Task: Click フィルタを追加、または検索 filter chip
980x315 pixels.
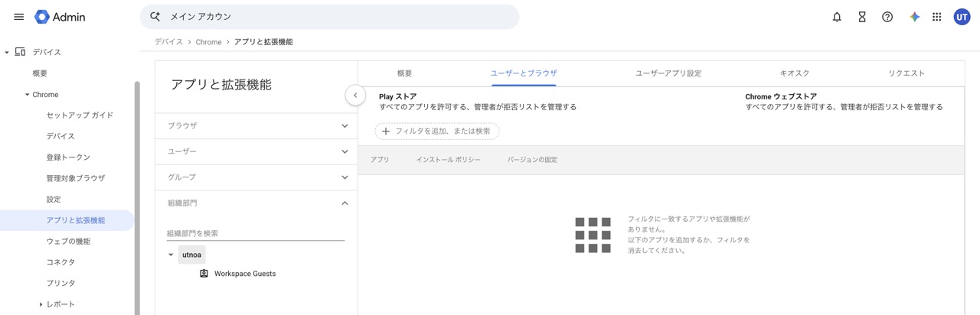Action: (437, 132)
